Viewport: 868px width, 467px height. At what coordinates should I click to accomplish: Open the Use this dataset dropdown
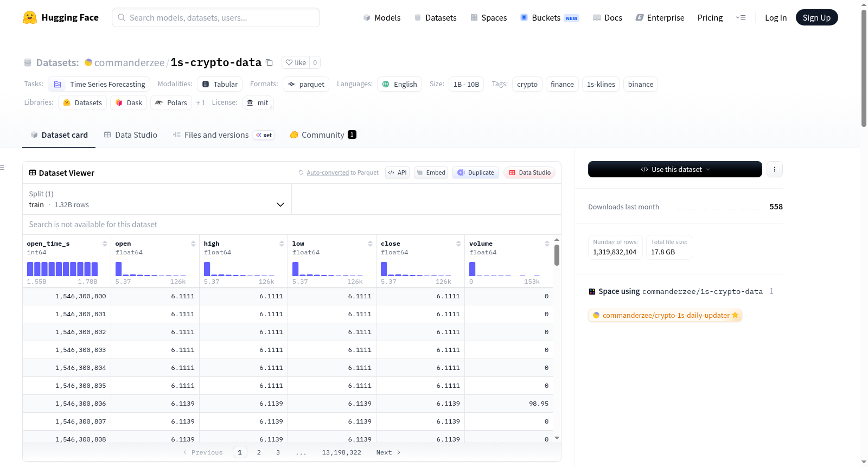click(x=675, y=169)
